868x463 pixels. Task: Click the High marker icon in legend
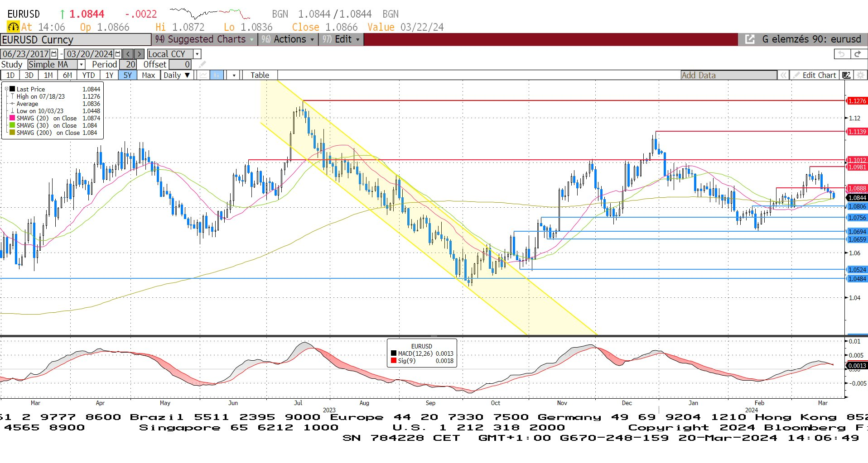tap(13, 96)
